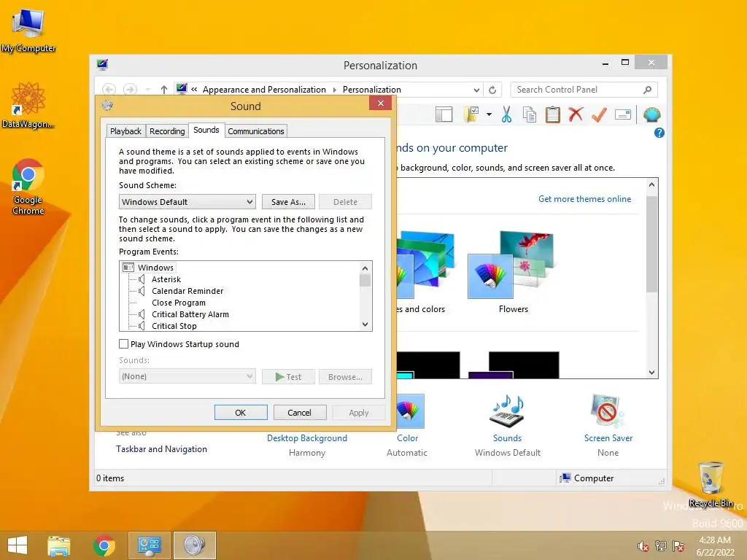Open Taskbar and Navigation link
Image resolution: width=747 pixels, height=560 pixels.
click(x=161, y=449)
